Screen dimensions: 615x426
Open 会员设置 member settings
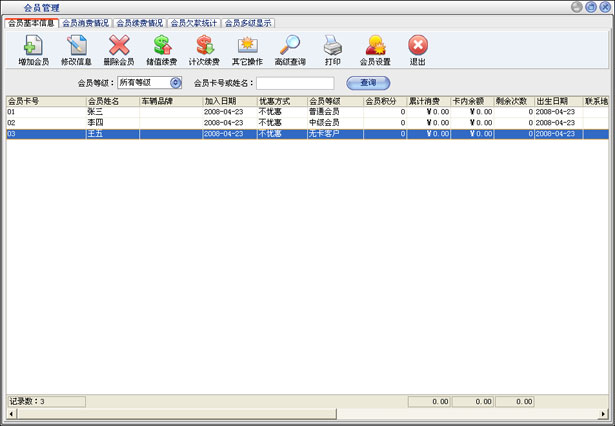[375, 49]
